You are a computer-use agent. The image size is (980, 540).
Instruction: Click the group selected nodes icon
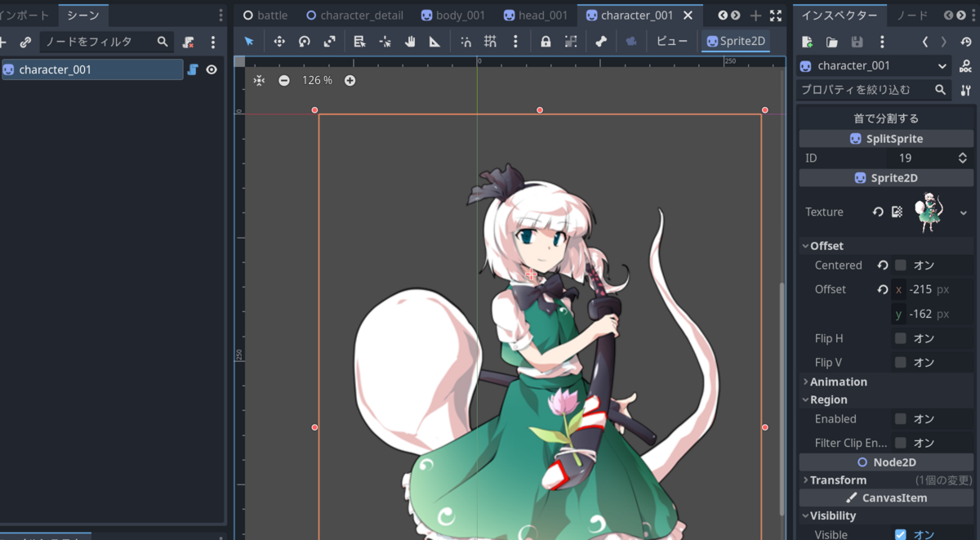coord(570,41)
